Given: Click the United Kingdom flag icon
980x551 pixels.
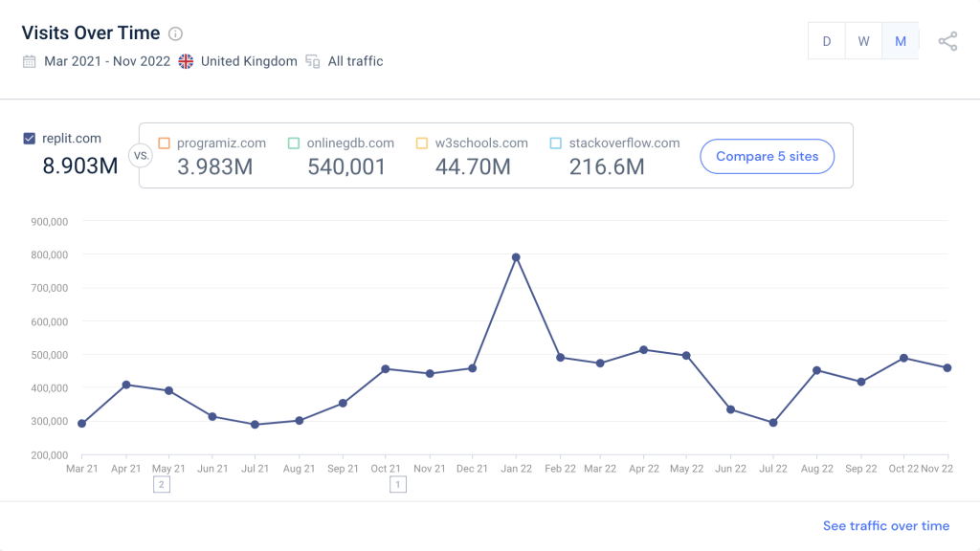Looking at the screenshot, I should (x=186, y=61).
